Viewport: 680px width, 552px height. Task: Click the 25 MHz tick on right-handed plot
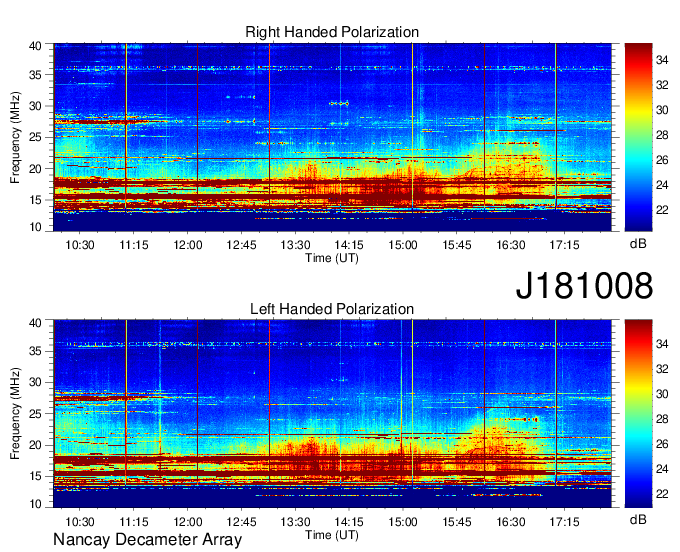pyautogui.click(x=35, y=137)
